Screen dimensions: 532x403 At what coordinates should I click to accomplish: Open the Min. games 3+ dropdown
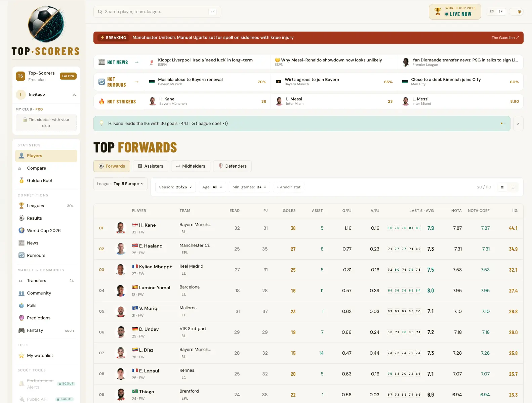pos(249,187)
